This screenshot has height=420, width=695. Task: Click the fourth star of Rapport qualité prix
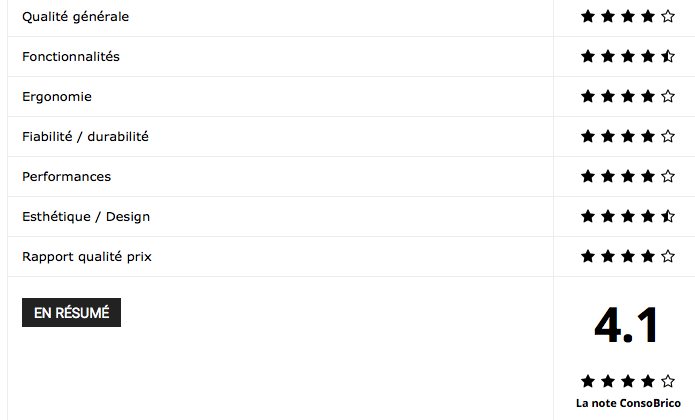648,256
